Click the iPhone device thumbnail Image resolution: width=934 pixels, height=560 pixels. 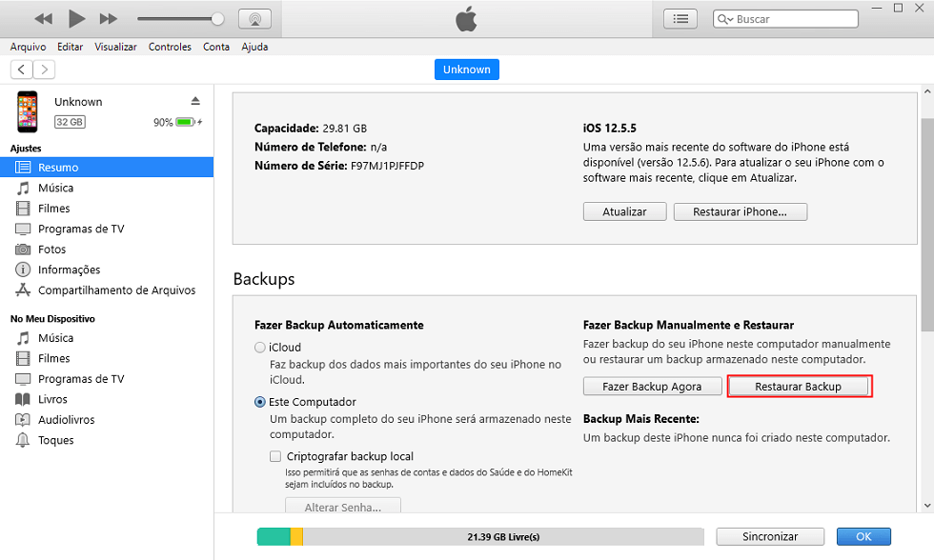[x=28, y=111]
